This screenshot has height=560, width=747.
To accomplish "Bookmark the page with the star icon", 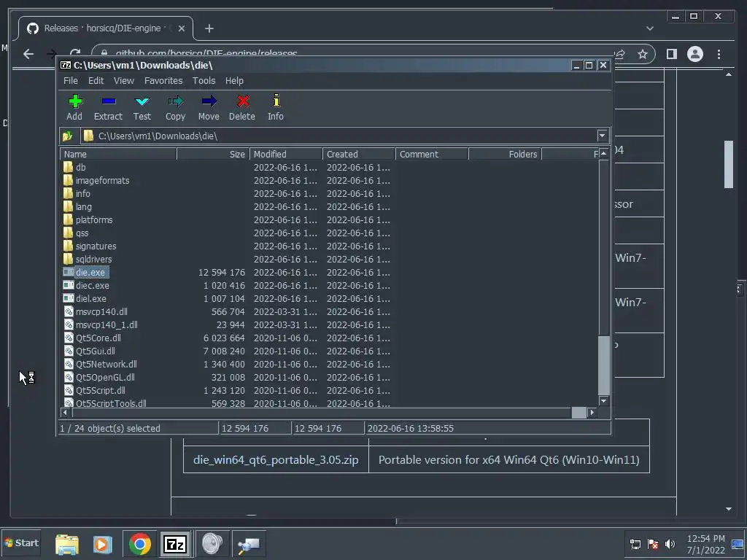I will [x=643, y=54].
